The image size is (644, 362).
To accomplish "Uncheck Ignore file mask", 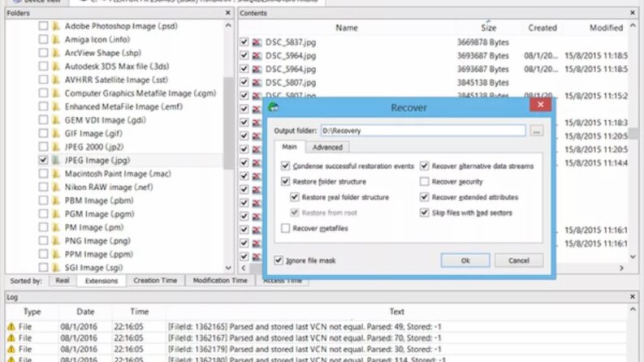I will click(279, 261).
